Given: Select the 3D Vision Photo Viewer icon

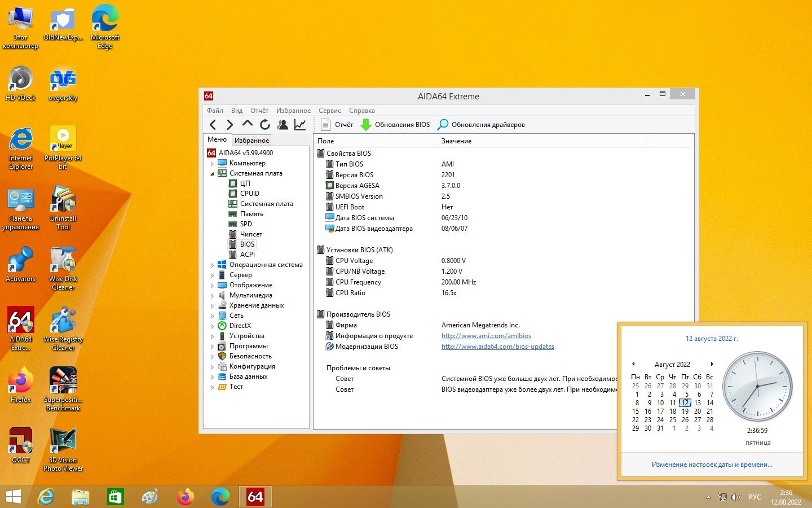Looking at the screenshot, I should coord(63,449).
